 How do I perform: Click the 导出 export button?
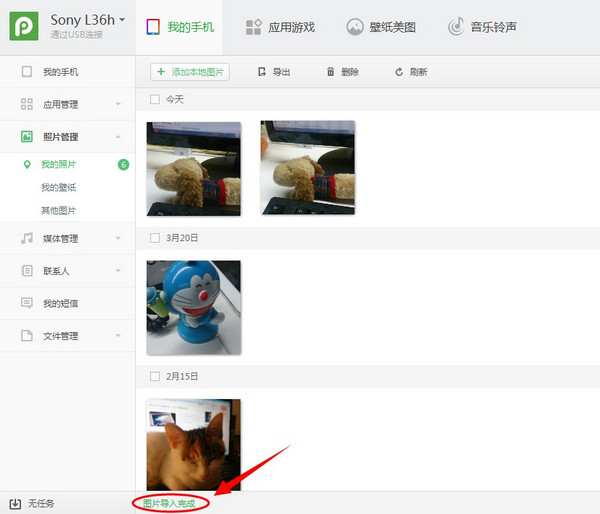pyautogui.click(x=274, y=72)
